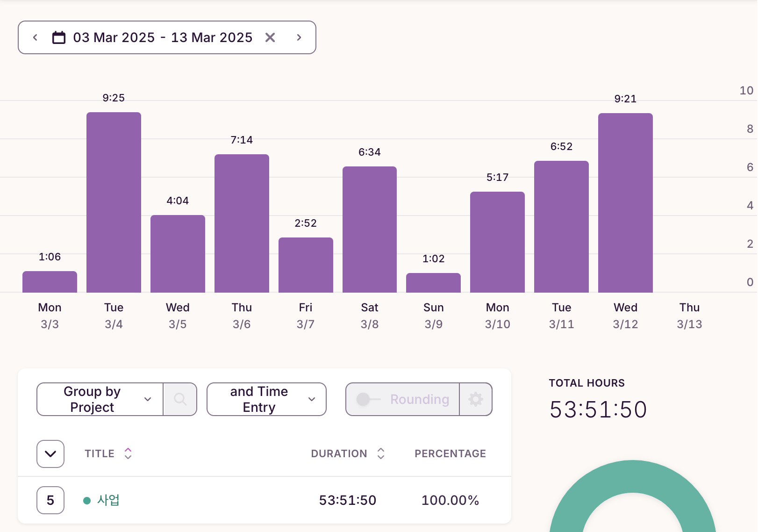
Task: Open the date range 03 Mar 2025 - 13 Mar 2025
Action: point(163,37)
